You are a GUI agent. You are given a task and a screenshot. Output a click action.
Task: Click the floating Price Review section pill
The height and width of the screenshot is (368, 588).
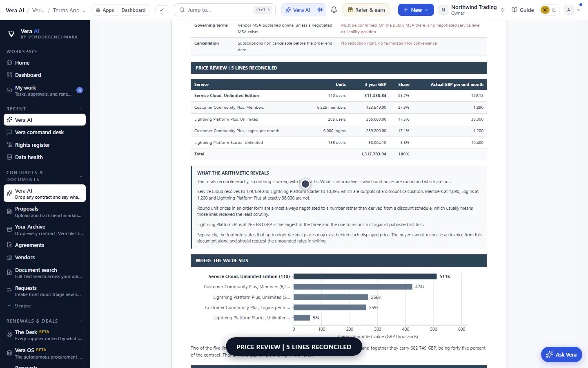click(x=294, y=347)
